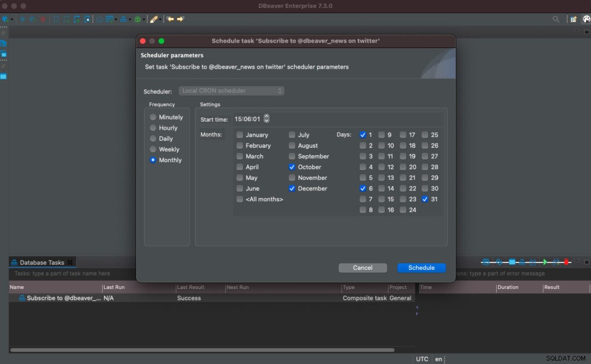Uncheck the December month checkbox
The width and height of the screenshot is (591, 364).
click(x=291, y=189)
